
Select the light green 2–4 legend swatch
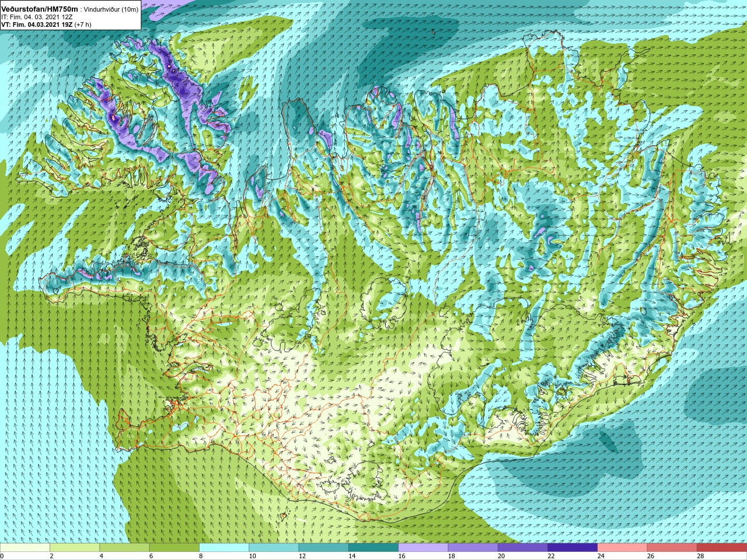tap(75, 548)
